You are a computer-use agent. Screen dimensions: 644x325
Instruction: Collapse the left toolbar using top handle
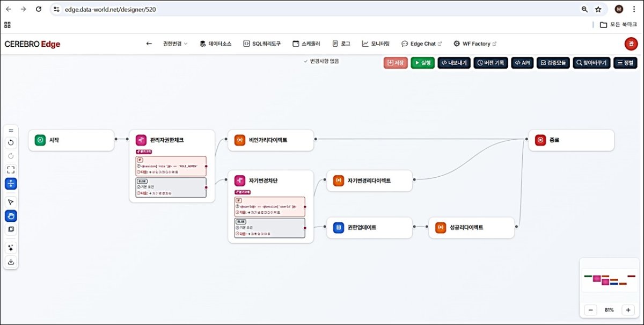pyautogui.click(x=11, y=130)
